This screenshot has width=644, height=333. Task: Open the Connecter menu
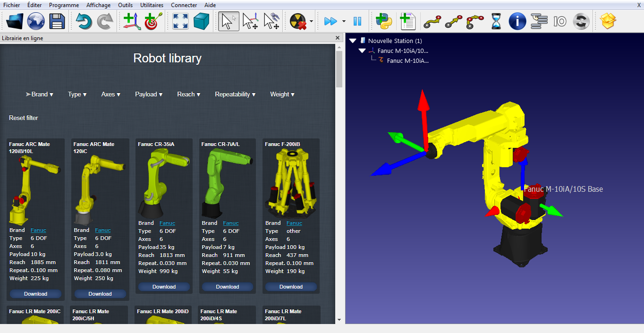(x=184, y=5)
